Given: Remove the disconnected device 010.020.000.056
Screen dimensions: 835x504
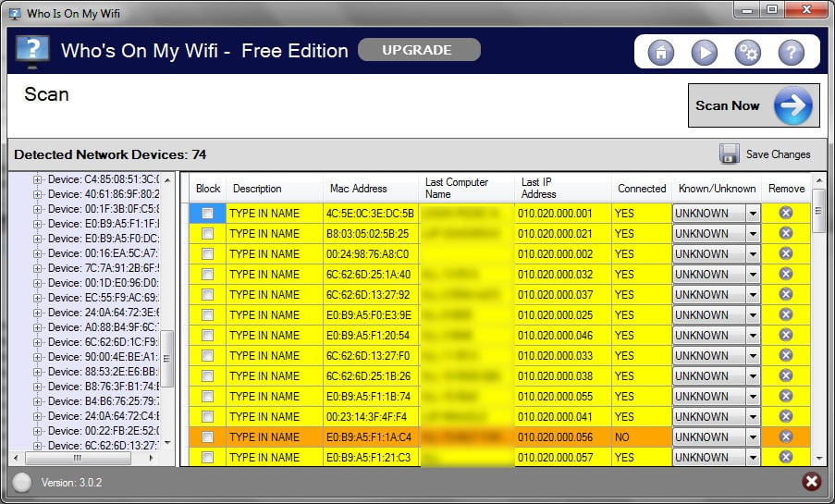Looking at the screenshot, I should (x=785, y=436).
